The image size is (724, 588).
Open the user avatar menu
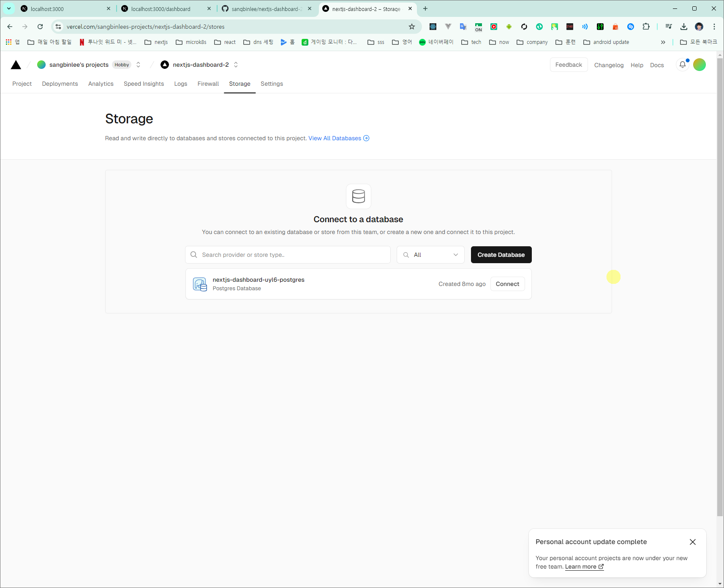(700, 65)
